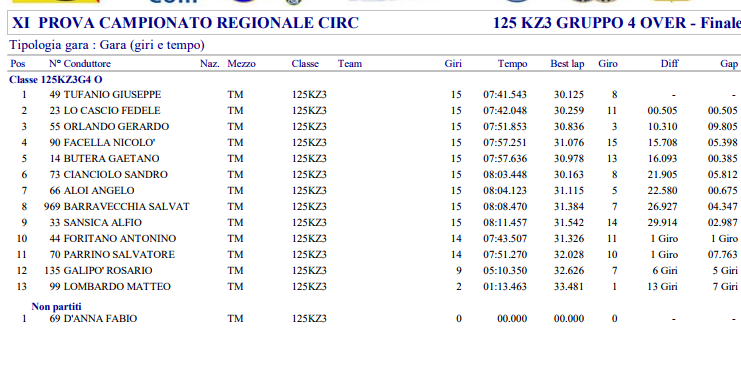Click the Naz. column header
The width and height of the screenshot is (741, 370).
(x=210, y=64)
